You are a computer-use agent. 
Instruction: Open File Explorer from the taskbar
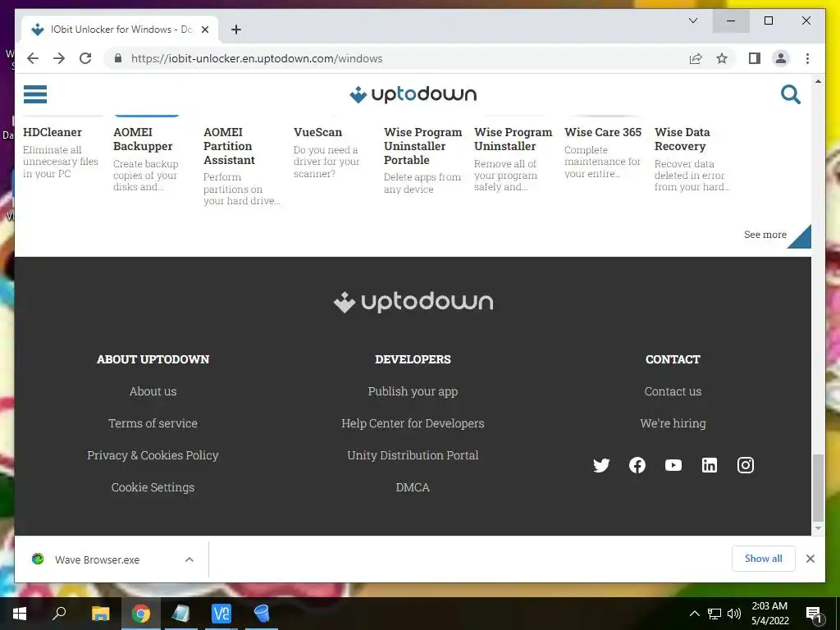100,614
